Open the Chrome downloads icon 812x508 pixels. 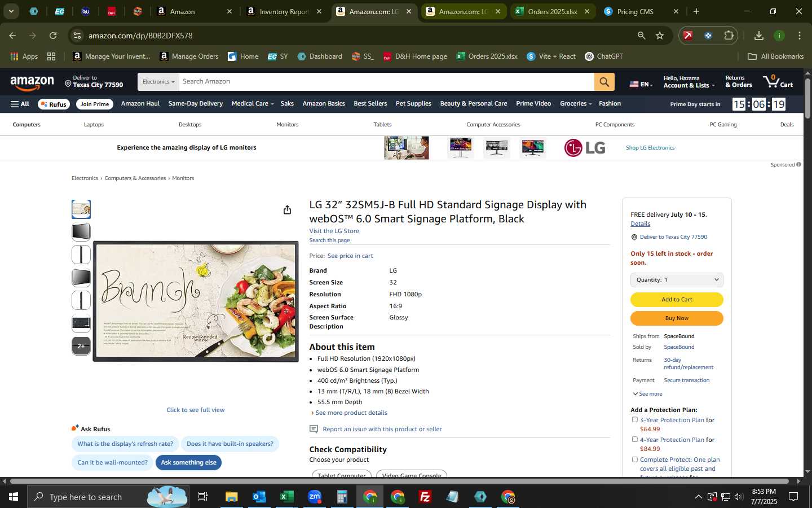point(758,36)
